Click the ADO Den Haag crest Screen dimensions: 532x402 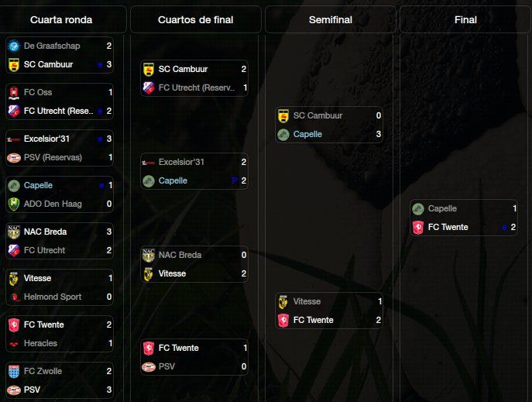point(14,204)
